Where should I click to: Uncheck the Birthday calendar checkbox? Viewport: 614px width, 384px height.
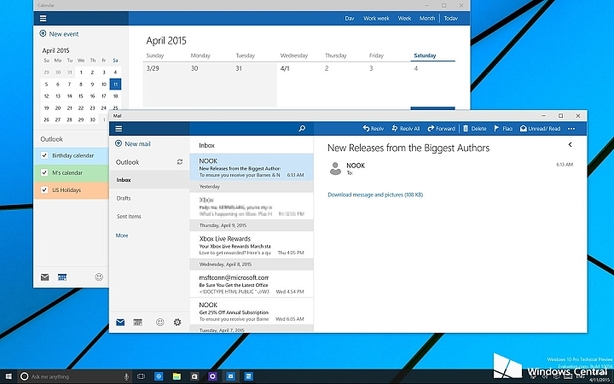pos(44,155)
